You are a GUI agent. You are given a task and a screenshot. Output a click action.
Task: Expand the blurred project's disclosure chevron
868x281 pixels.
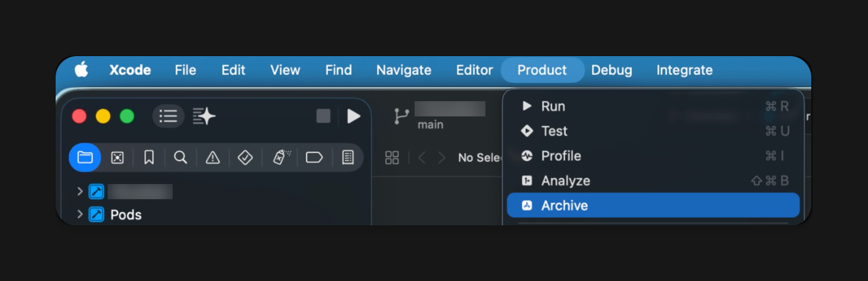(x=80, y=191)
